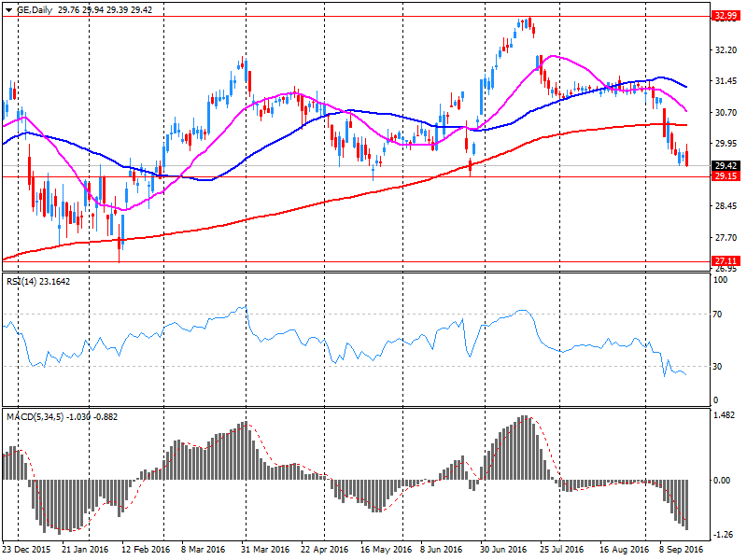Click the current price label 29.42

pos(726,166)
